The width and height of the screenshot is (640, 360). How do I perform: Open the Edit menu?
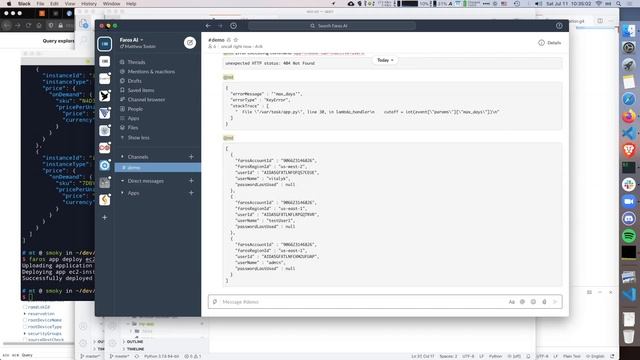pyautogui.click(x=54, y=3)
